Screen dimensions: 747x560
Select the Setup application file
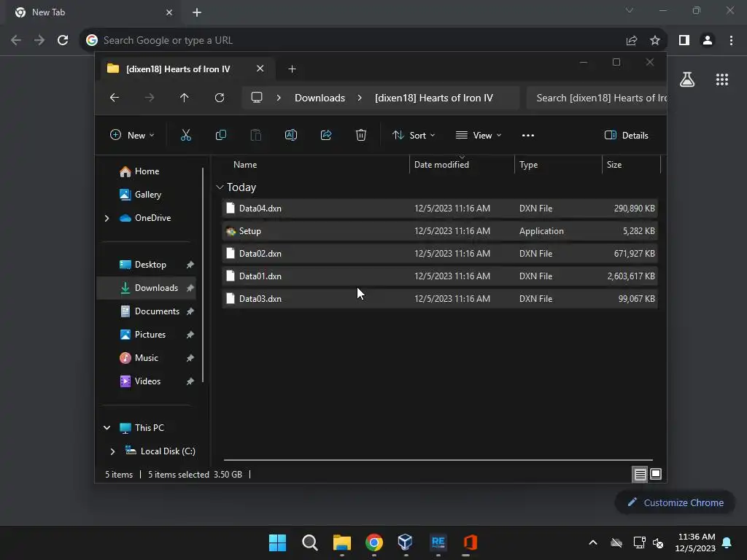(440, 231)
